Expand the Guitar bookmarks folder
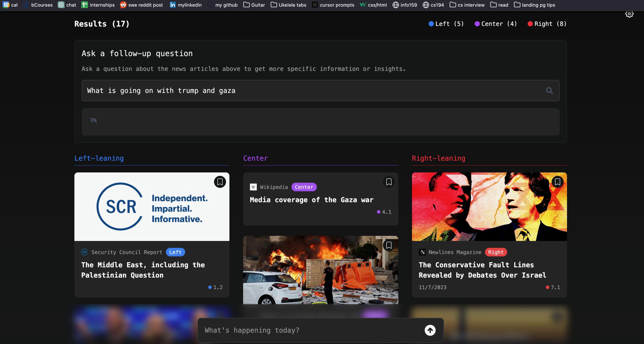Image resolution: width=644 pixels, height=344 pixels. tap(254, 5)
